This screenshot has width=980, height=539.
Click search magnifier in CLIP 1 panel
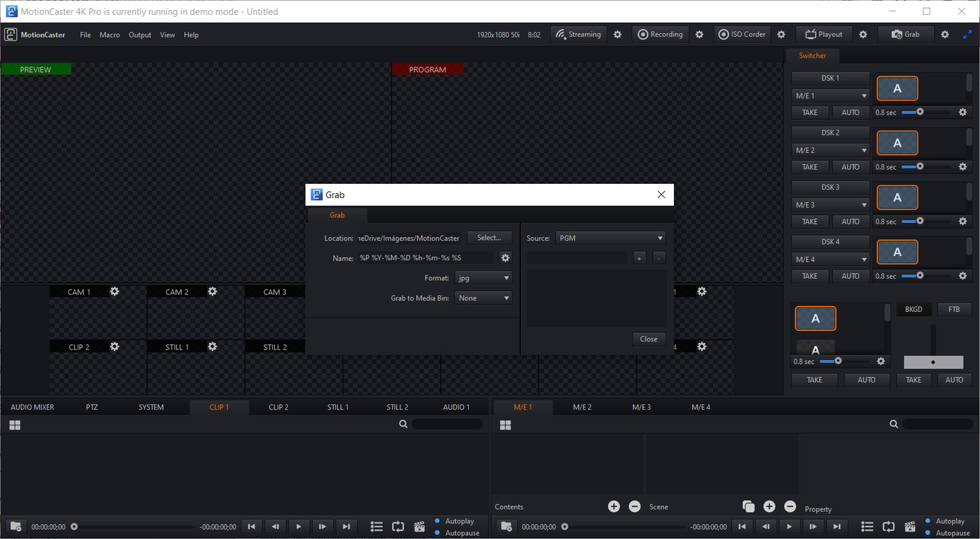(403, 424)
